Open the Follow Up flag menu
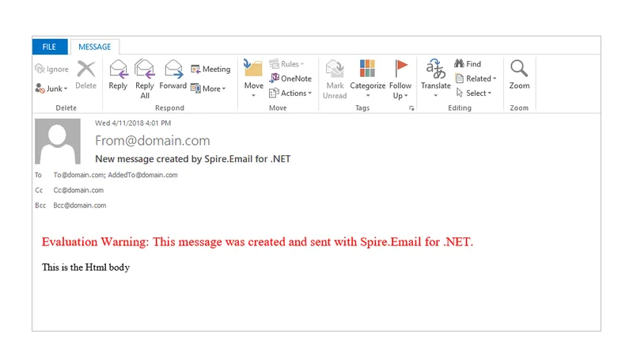633x364 pixels. click(400, 79)
